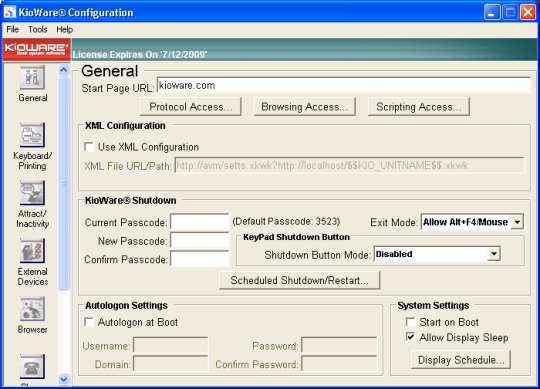
Task: Select the Attract/Inactivity sidebar icon
Action: [x=32, y=193]
